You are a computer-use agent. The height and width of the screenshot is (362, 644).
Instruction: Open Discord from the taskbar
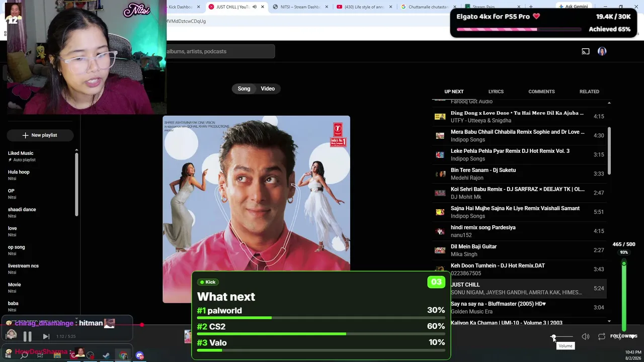[x=140, y=355]
